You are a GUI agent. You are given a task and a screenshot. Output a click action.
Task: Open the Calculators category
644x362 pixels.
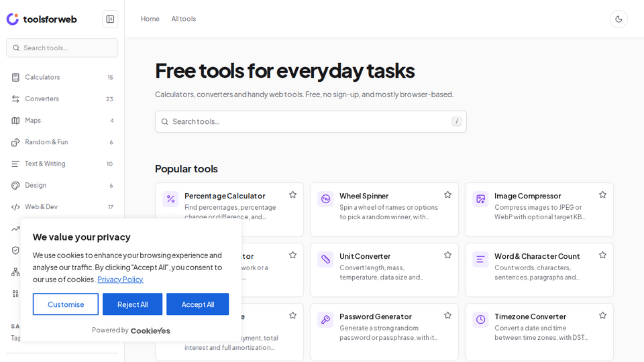pyautogui.click(x=62, y=77)
